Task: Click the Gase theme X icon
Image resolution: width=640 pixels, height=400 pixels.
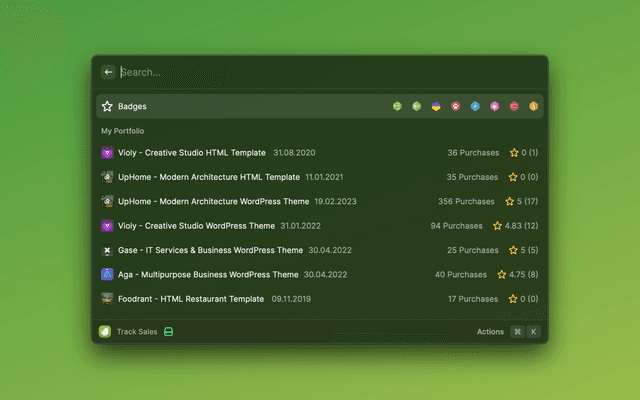Action: coord(108,250)
